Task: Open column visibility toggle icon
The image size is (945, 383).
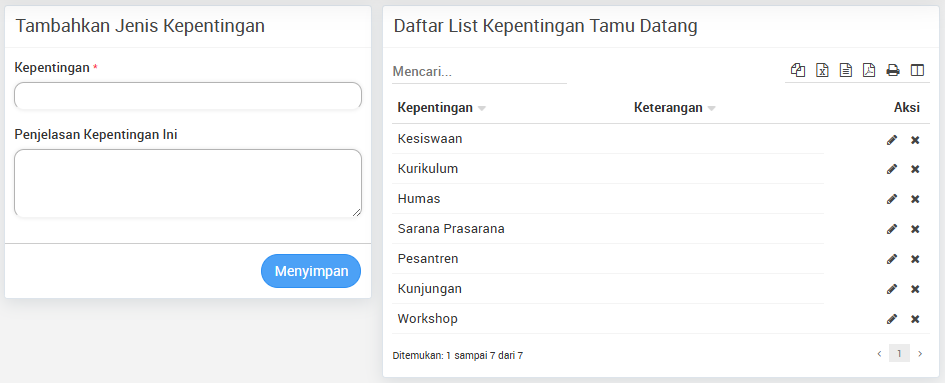Action: click(917, 70)
